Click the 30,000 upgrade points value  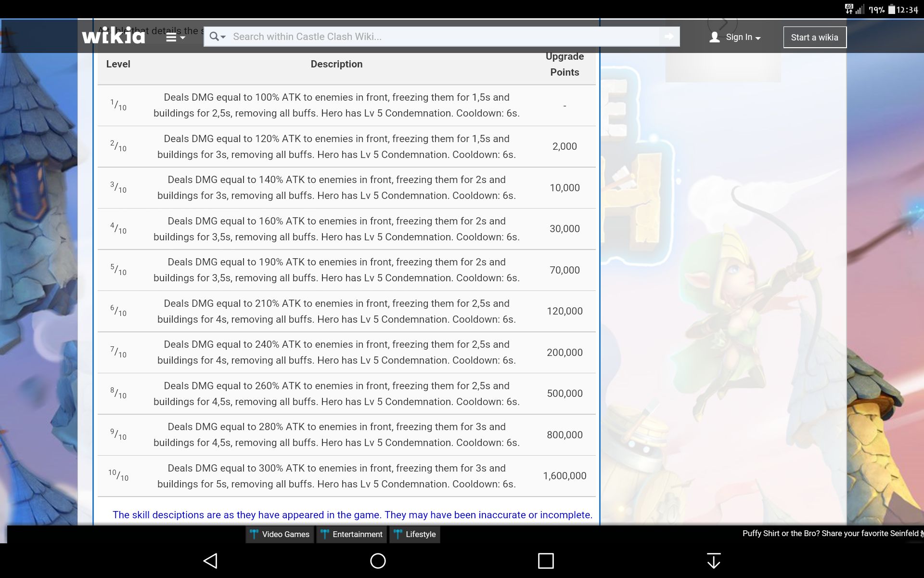coord(565,229)
